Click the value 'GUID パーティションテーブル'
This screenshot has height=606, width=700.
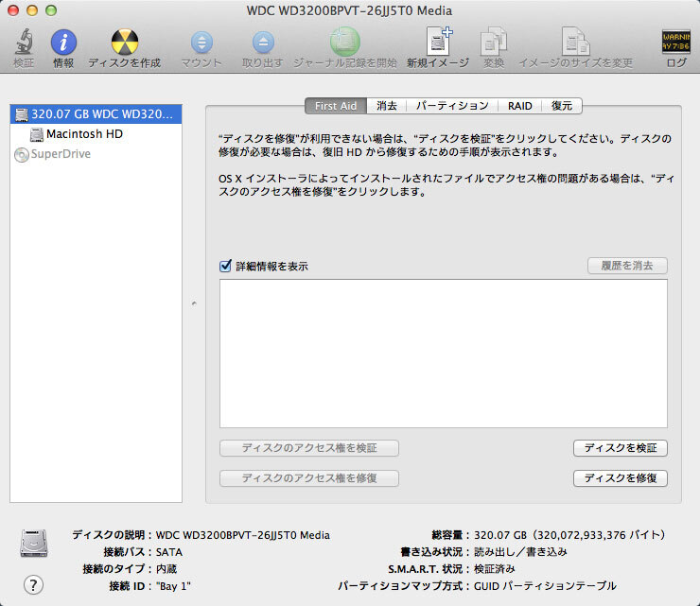point(545,586)
